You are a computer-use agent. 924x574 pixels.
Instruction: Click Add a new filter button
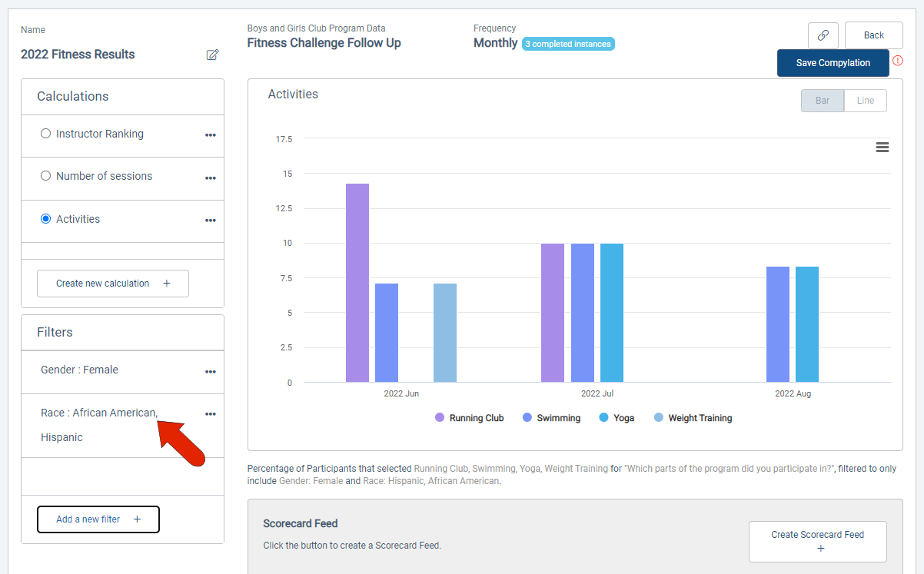coord(98,519)
